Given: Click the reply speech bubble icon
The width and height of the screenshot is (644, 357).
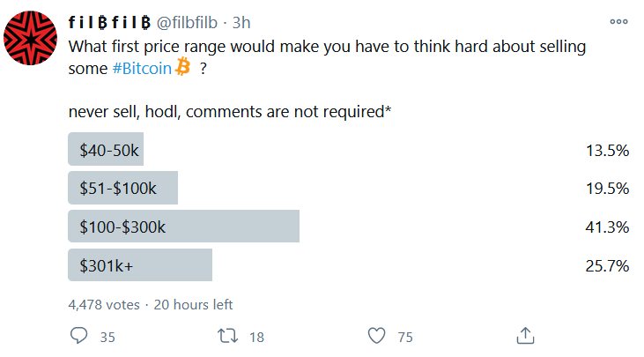Looking at the screenshot, I should [x=79, y=336].
